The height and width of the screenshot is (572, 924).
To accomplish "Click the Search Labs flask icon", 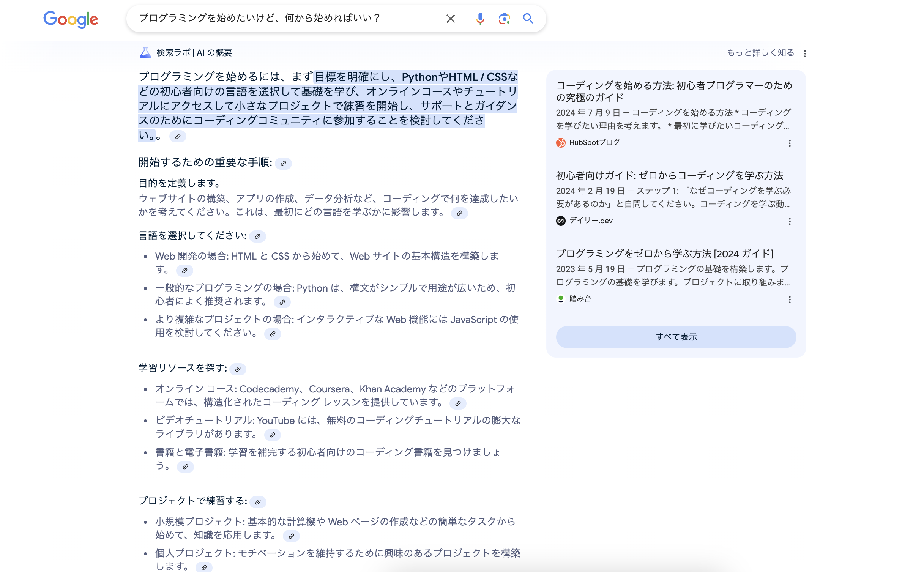I will pyautogui.click(x=145, y=53).
